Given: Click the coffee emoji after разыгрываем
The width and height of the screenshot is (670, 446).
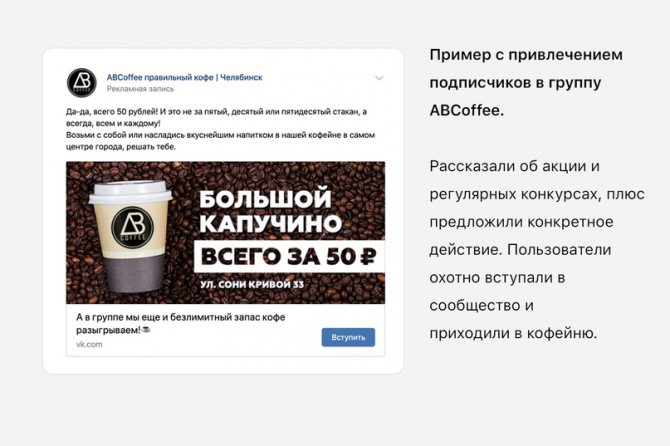Looking at the screenshot, I should click(146, 330).
